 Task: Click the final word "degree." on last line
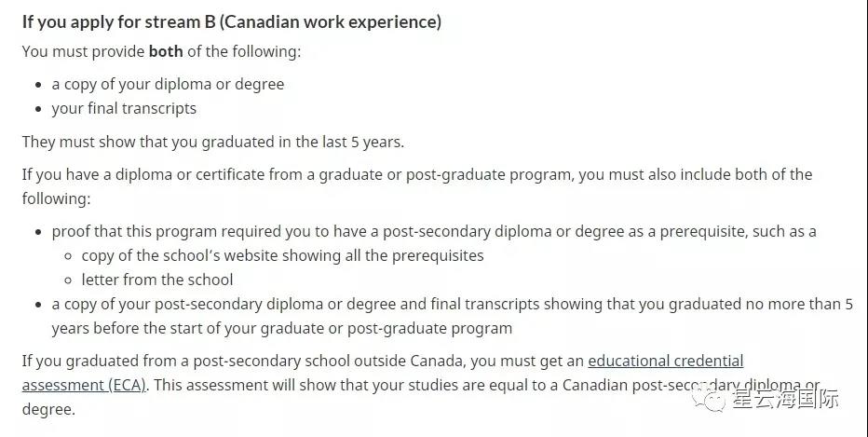48,410
